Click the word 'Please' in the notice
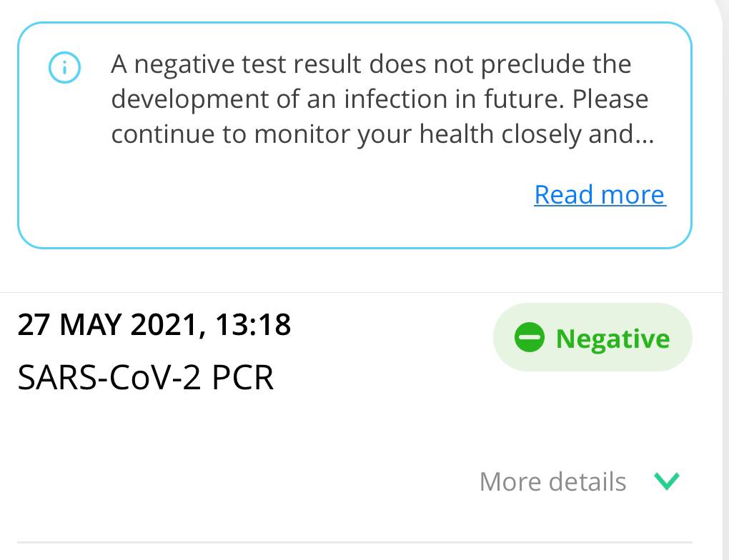Viewport: 729px width, 560px height. [x=610, y=99]
